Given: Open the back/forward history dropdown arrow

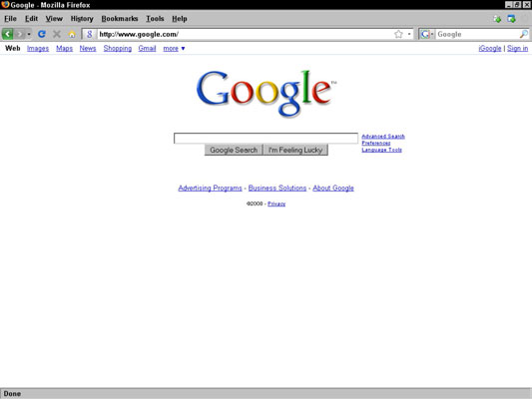Looking at the screenshot, I should pyautogui.click(x=29, y=34).
